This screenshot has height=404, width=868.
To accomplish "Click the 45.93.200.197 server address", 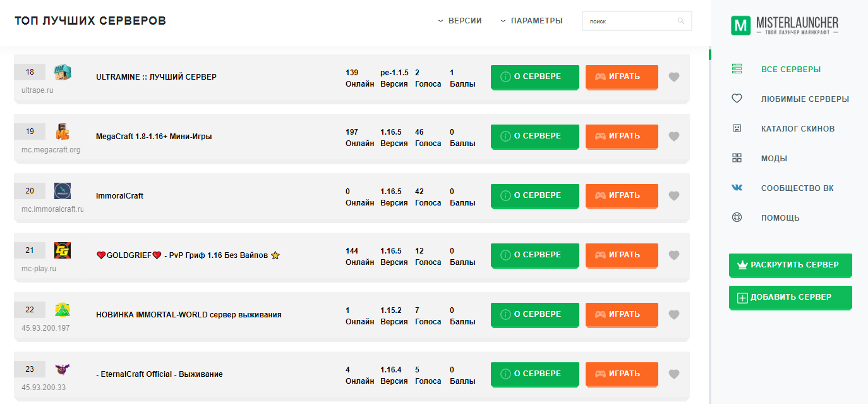I will (45, 328).
